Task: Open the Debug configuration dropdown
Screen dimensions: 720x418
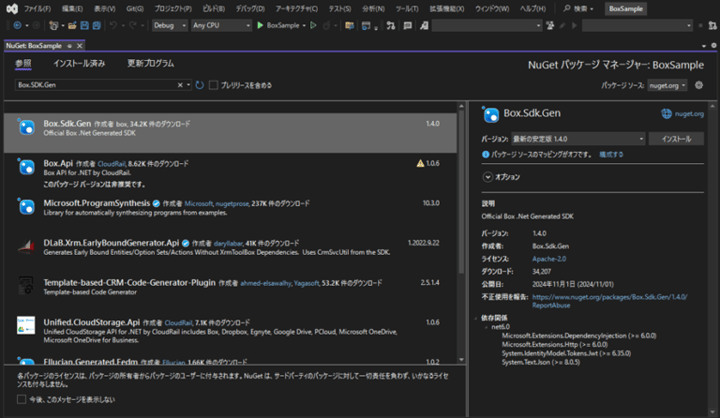Action: [x=170, y=24]
